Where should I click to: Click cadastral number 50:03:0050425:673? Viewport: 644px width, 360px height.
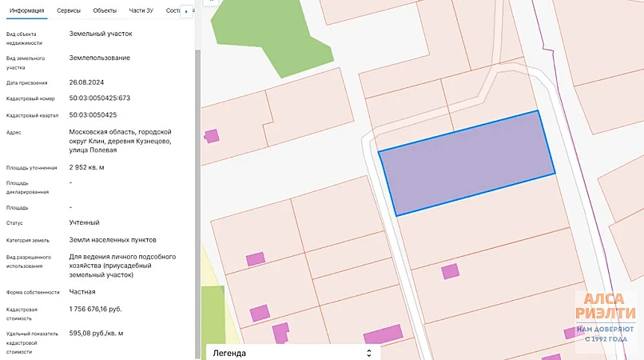99,98
